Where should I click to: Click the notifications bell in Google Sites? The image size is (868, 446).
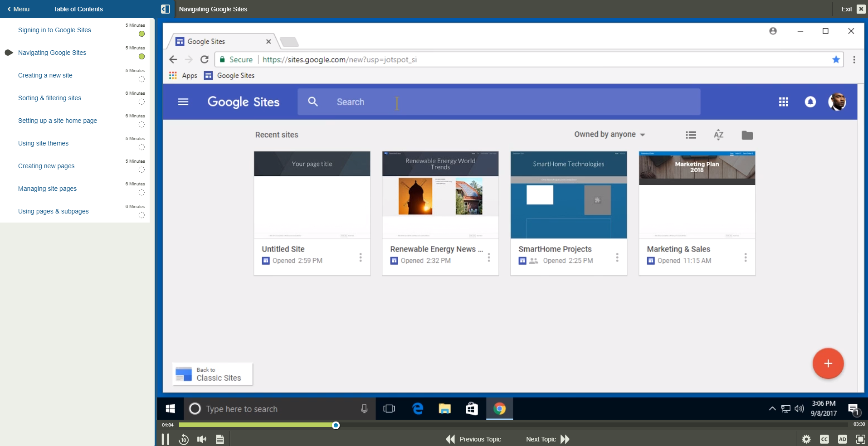coord(810,102)
